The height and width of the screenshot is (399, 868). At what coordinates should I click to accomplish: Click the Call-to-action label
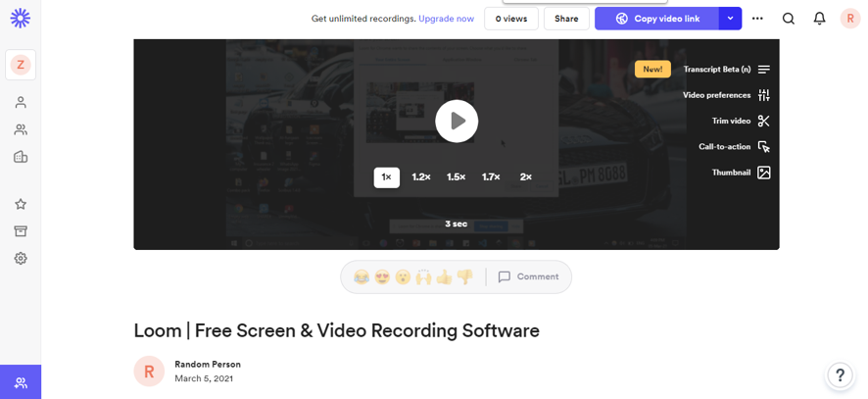[x=725, y=147]
